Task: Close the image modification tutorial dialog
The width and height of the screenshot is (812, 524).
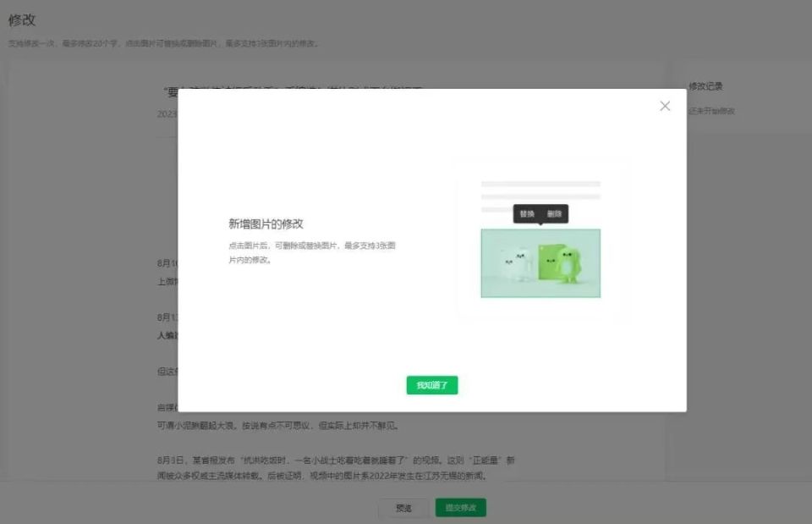Action: pos(664,106)
